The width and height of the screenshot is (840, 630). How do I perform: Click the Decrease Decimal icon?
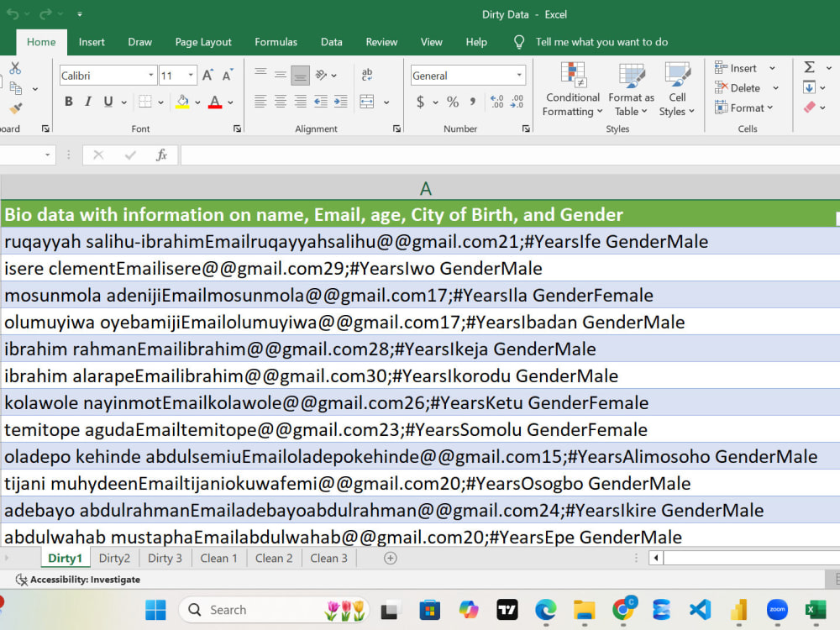point(517,102)
